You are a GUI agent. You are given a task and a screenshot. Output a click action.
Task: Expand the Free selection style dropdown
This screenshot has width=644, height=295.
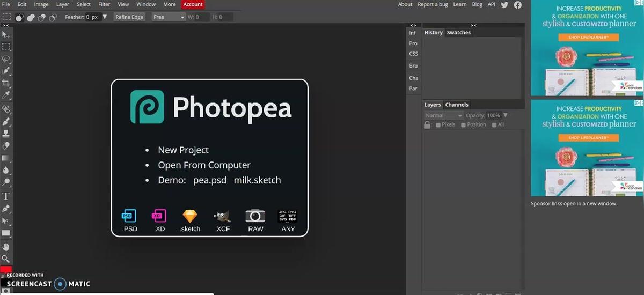tap(168, 17)
